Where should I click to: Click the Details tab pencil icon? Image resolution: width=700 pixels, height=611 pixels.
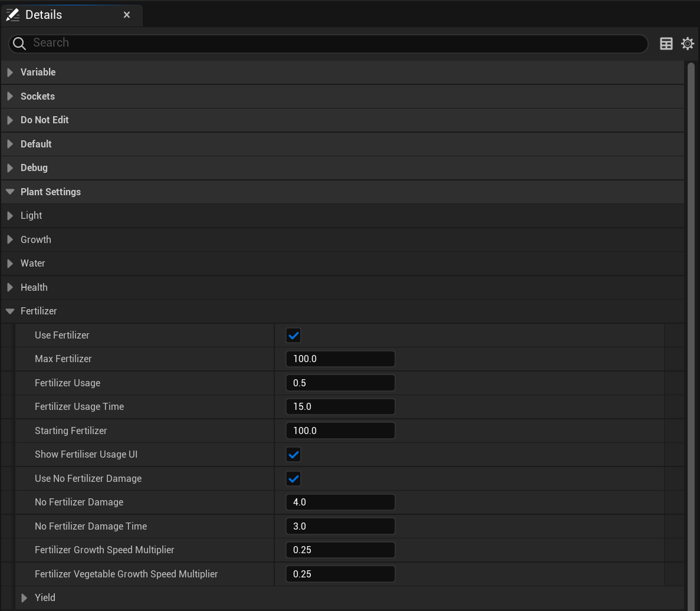coord(12,15)
